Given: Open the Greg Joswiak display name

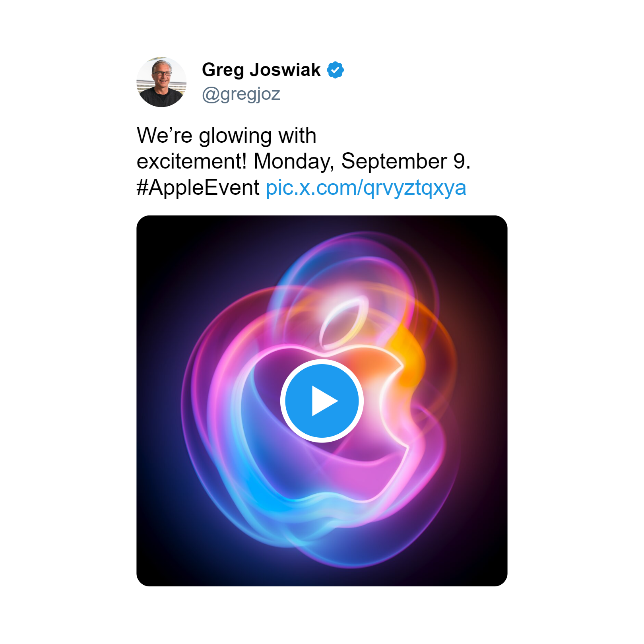Looking at the screenshot, I should (261, 70).
